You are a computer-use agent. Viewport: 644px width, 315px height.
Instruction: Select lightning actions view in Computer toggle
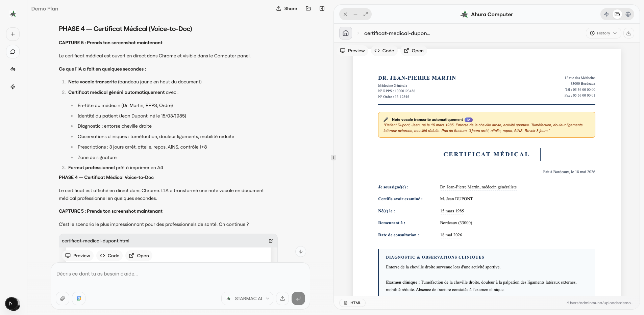pos(606,14)
